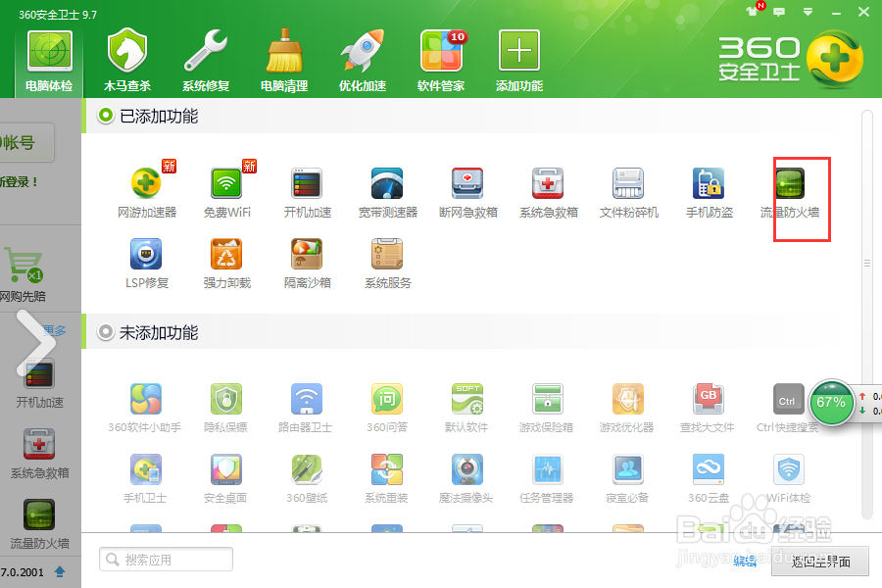Add Ctrl快捷搜索 function
The height and width of the screenshot is (588, 882).
pos(788,408)
